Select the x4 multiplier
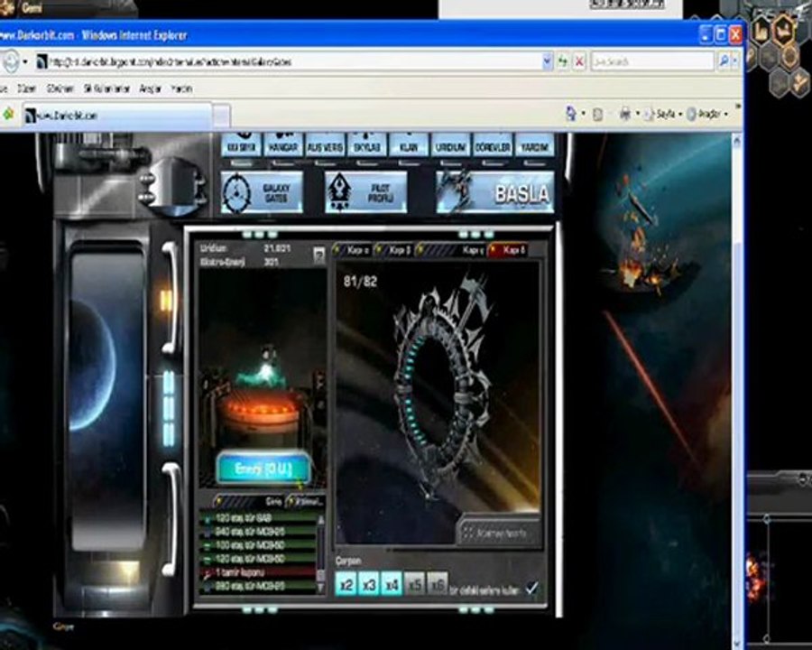 click(392, 584)
